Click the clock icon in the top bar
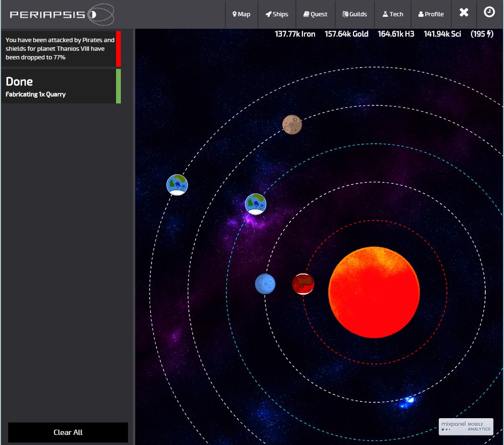Image resolution: width=504 pixels, height=445 pixels. coord(489,12)
